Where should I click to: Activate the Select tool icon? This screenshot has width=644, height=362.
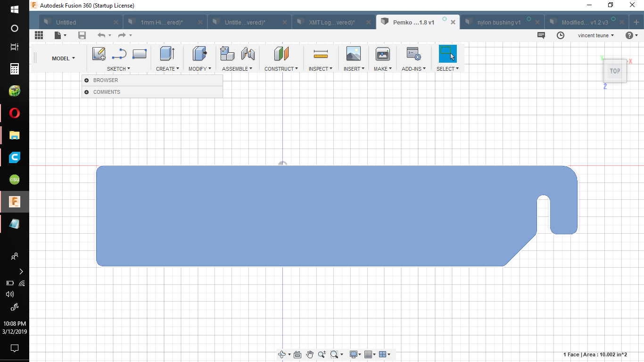pos(447,54)
